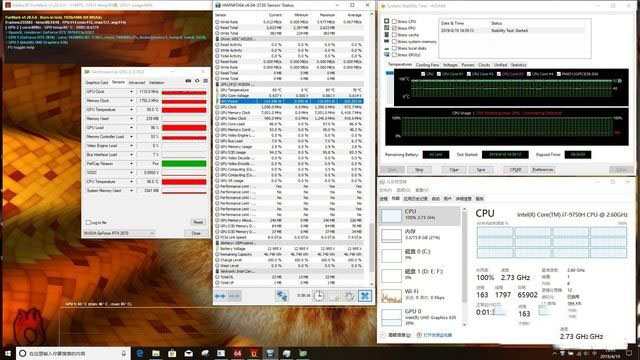The image size is (640, 360).
Task: Open Memory Used sensor dropdown arrow
Action: [131, 118]
